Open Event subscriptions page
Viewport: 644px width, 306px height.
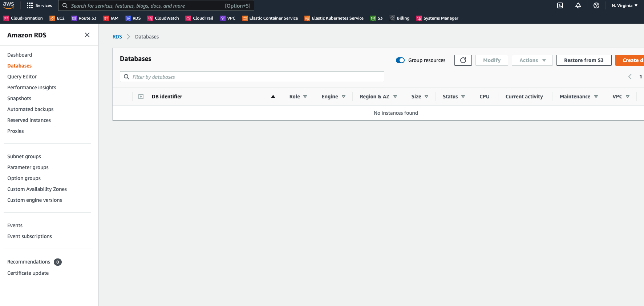[29, 236]
